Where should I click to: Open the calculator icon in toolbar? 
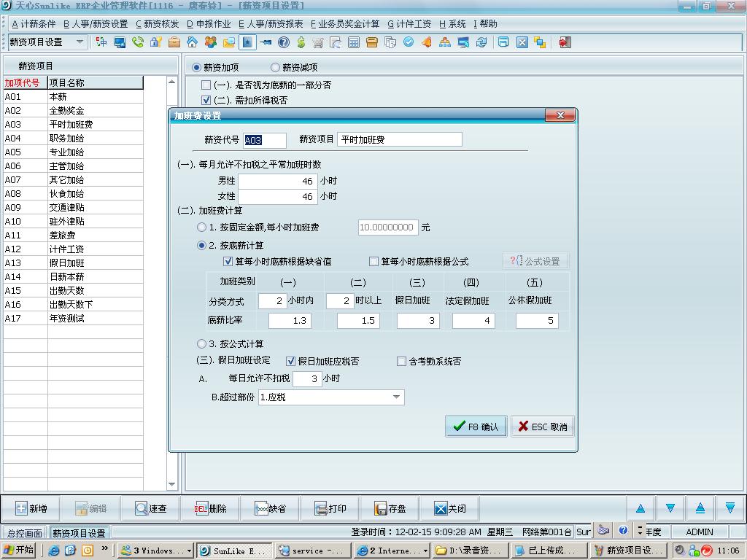(x=354, y=42)
